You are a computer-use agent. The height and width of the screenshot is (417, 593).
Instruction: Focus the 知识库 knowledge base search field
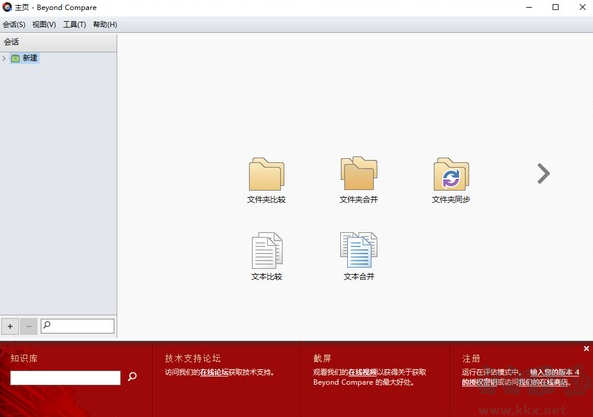pyautogui.click(x=65, y=378)
